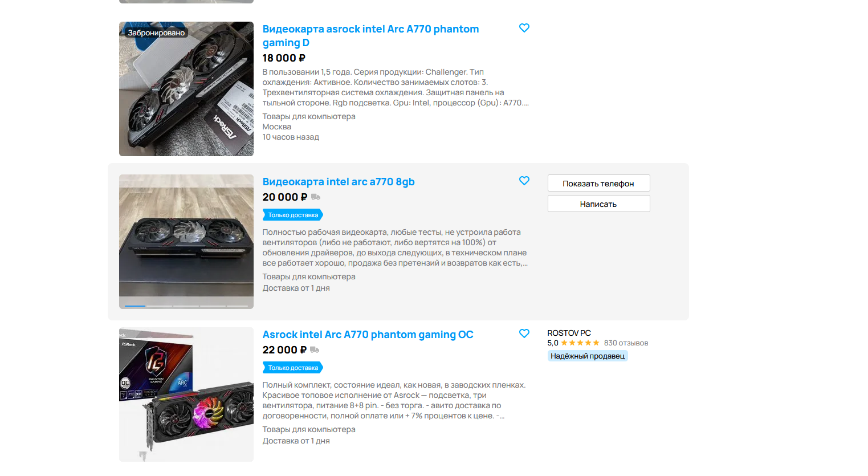Click the Надёжный продавец badge

[588, 356]
